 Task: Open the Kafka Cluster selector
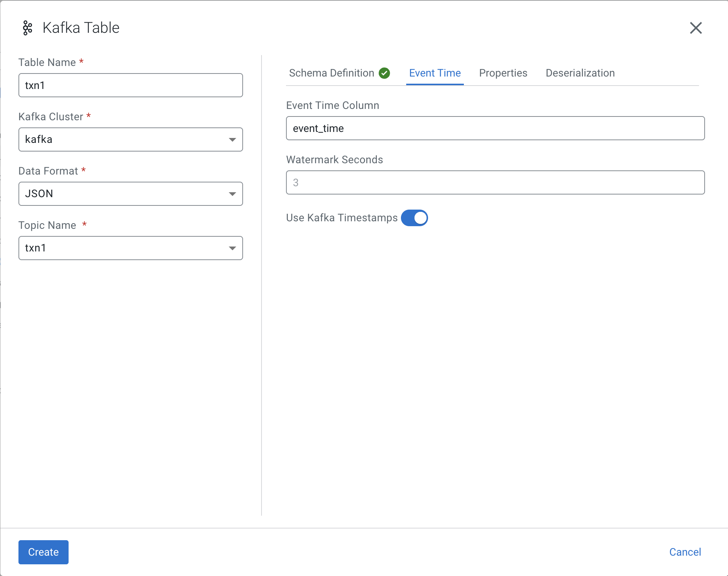[x=130, y=139]
